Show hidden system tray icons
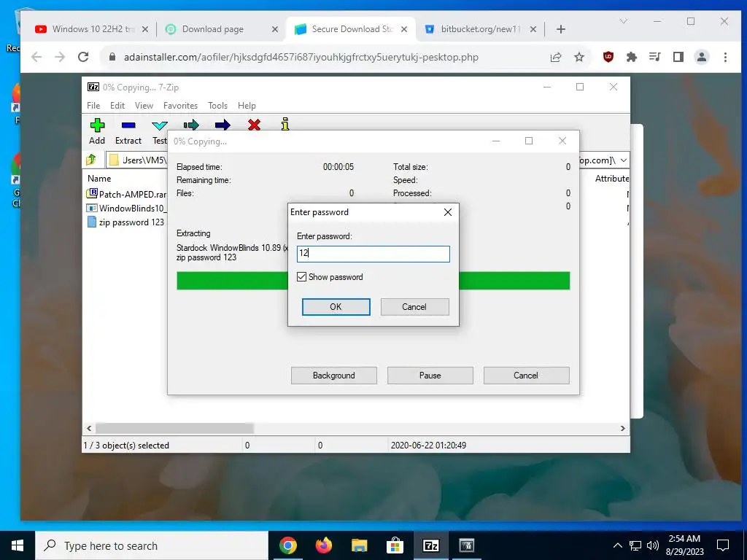747x560 pixels. (617, 545)
